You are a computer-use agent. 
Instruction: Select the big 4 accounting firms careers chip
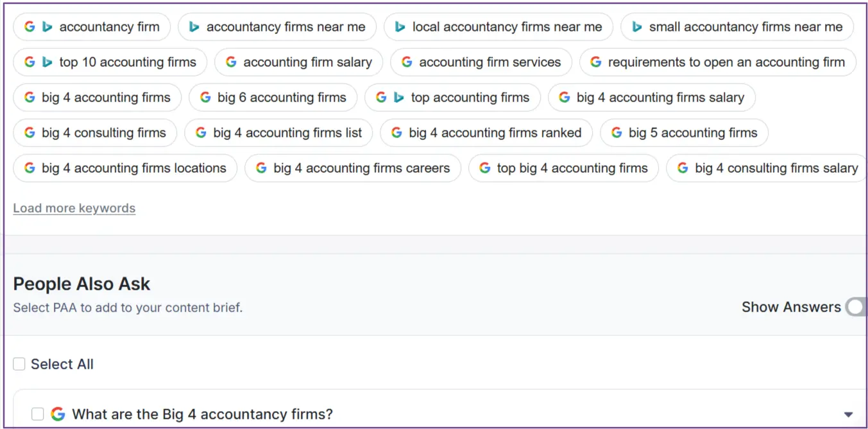[x=353, y=168]
